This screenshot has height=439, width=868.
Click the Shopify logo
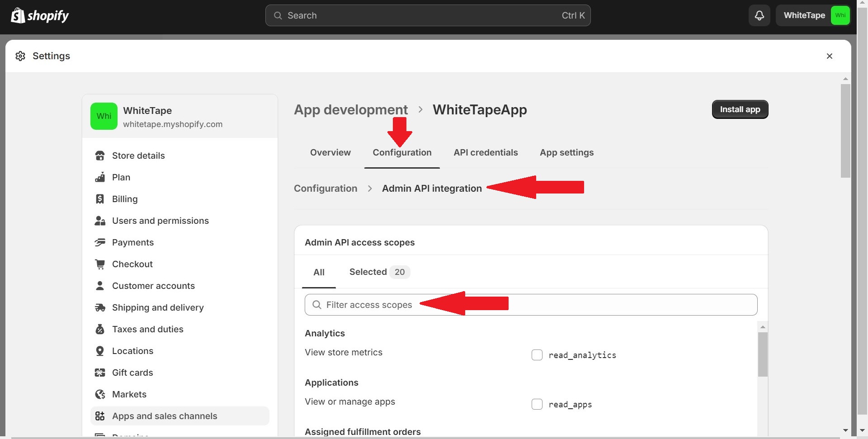pyautogui.click(x=40, y=16)
